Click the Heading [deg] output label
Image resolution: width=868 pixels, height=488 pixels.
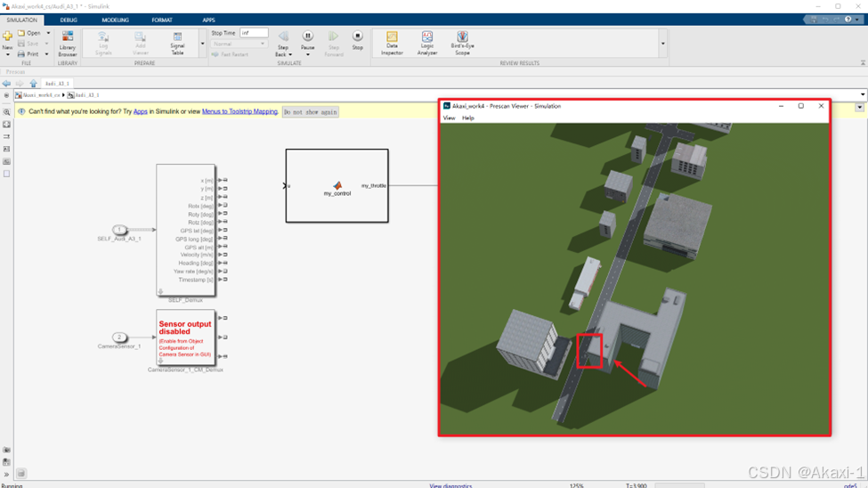pyautogui.click(x=196, y=263)
